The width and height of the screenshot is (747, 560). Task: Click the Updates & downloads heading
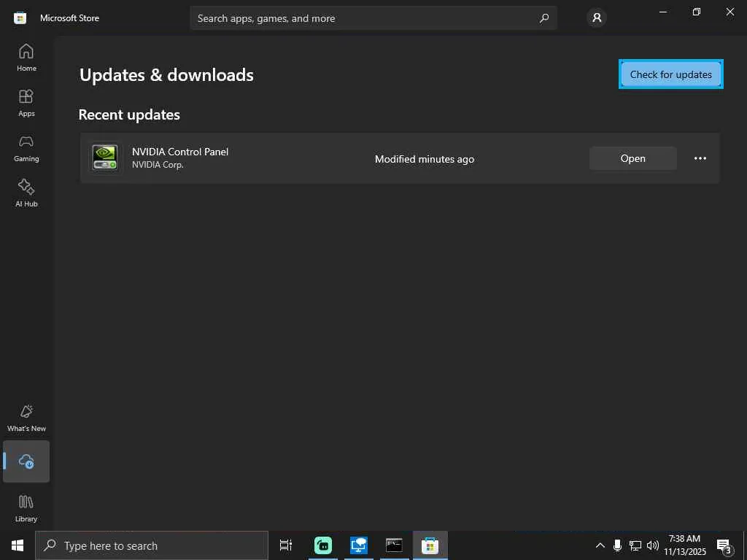[x=167, y=75]
